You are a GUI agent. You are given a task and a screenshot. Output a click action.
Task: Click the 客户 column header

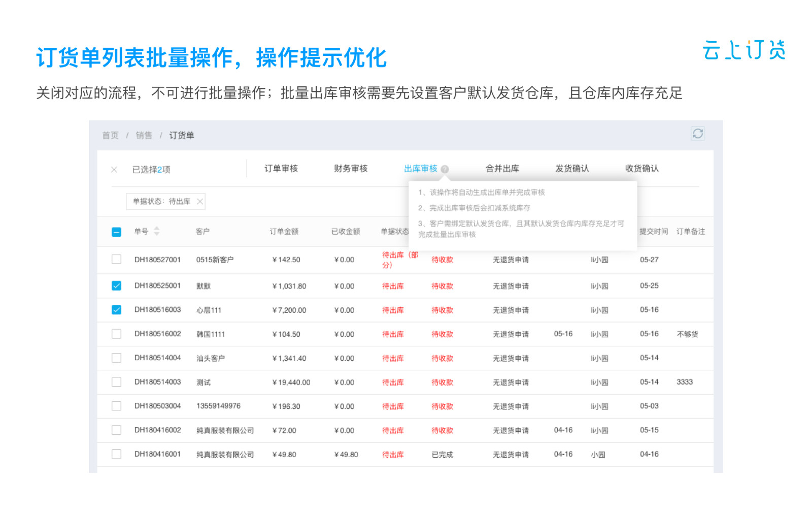[x=202, y=232]
